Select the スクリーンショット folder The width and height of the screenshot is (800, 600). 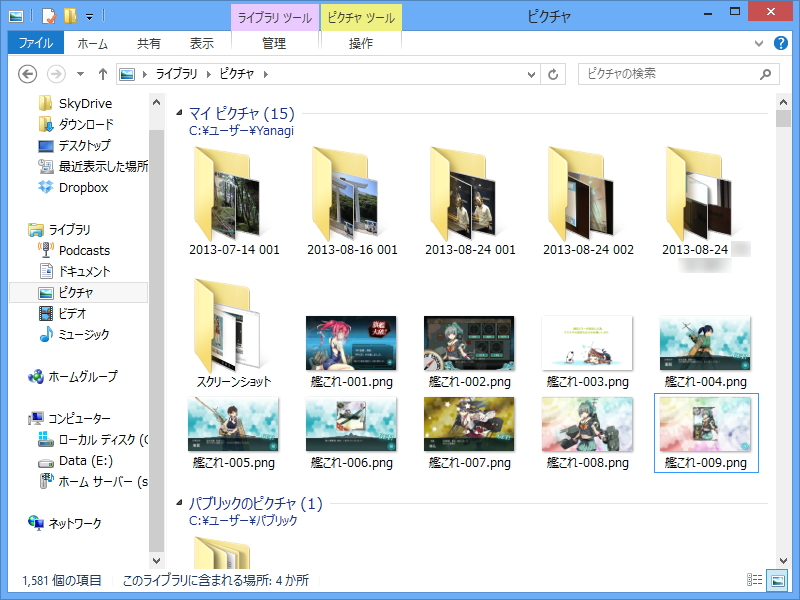click(x=233, y=333)
